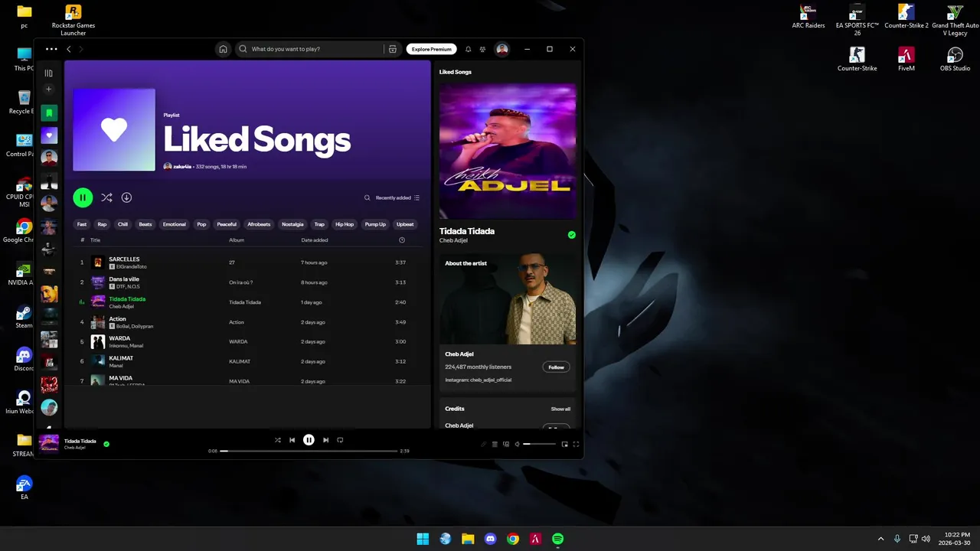
Task: Open Connect to a device icon
Action: (x=506, y=444)
